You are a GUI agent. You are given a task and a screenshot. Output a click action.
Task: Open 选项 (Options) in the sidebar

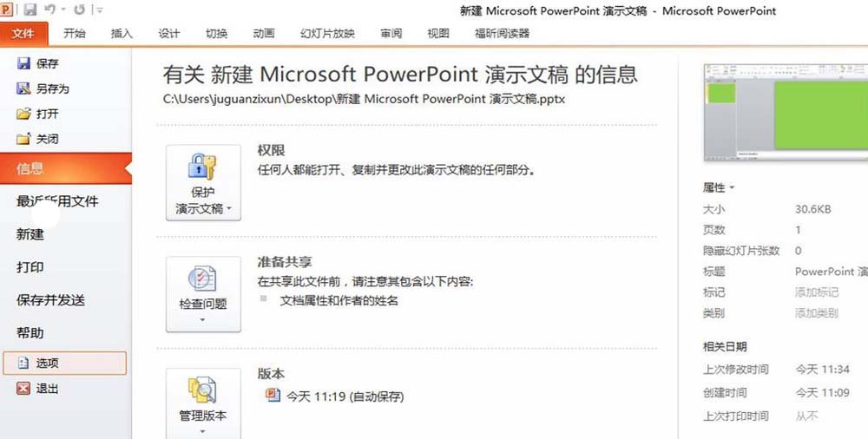65,364
